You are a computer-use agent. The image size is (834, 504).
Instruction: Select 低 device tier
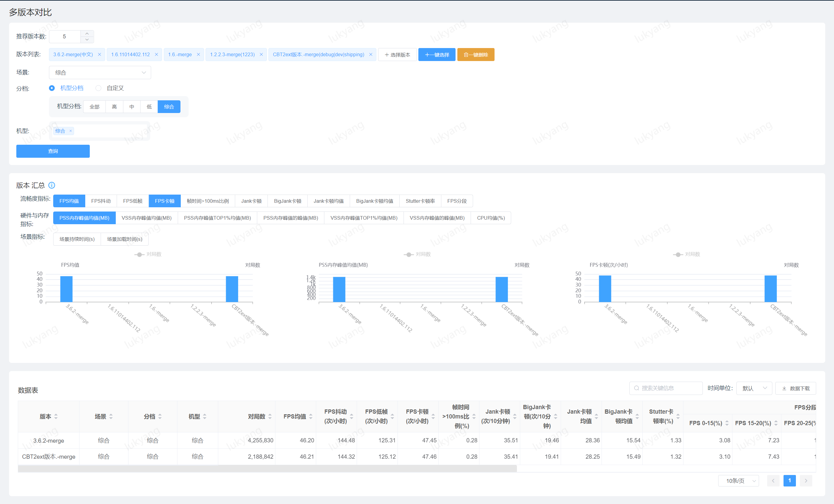(149, 107)
